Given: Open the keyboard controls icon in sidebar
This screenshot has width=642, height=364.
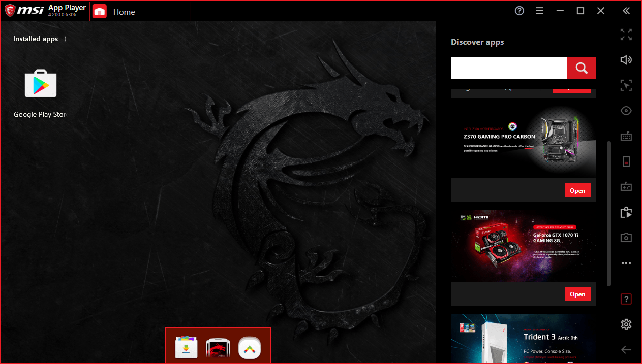Looking at the screenshot, I should 626,136.
